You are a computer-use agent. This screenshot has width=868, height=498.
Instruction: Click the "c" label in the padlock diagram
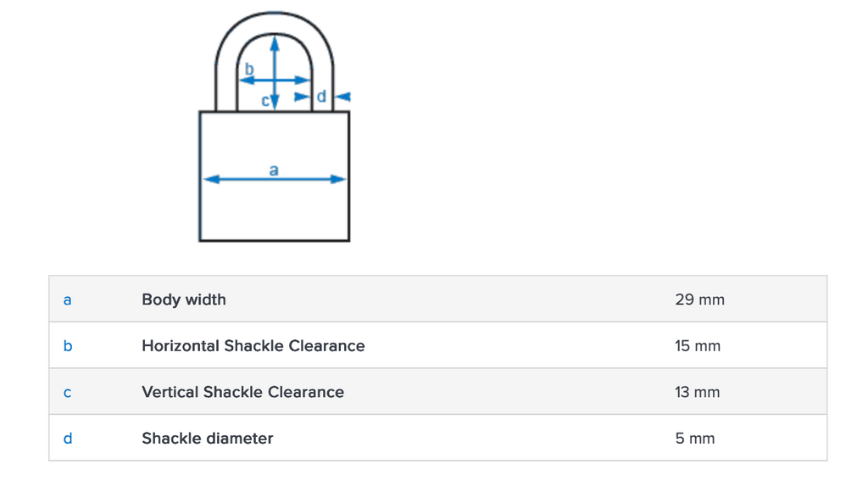265,101
